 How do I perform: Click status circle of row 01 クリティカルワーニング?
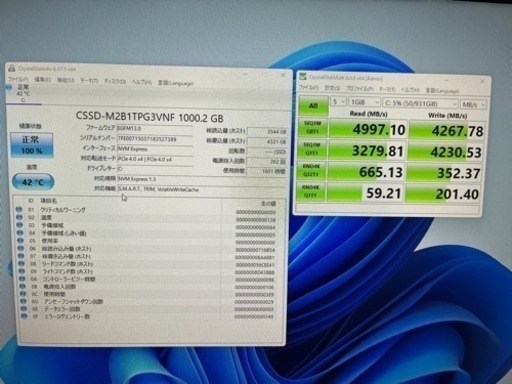[19, 210]
